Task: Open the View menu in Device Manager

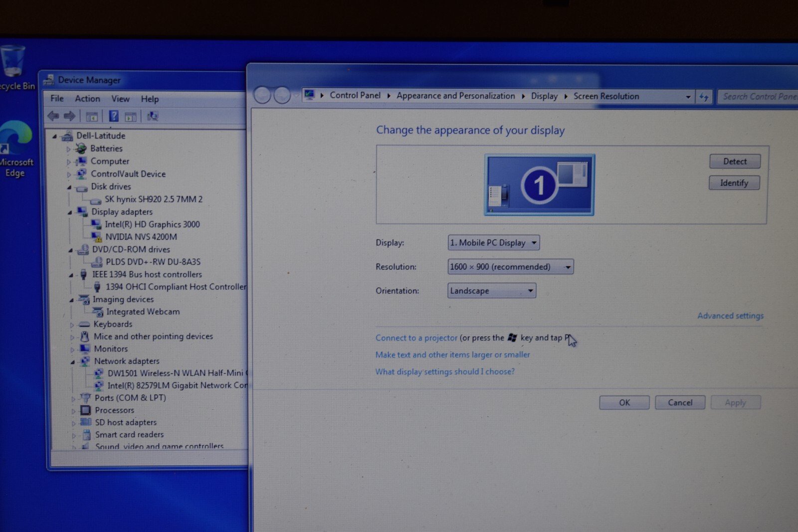Action: tap(120, 99)
